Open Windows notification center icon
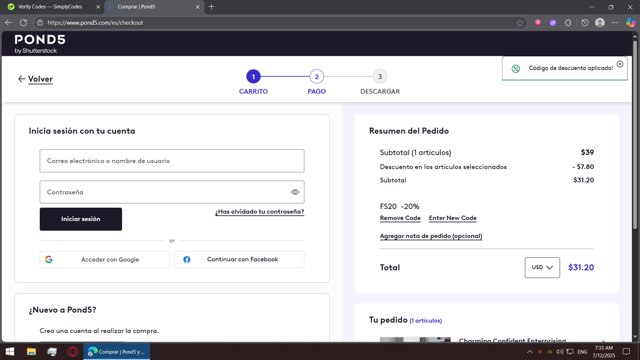This screenshot has width=640, height=360. click(626, 351)
